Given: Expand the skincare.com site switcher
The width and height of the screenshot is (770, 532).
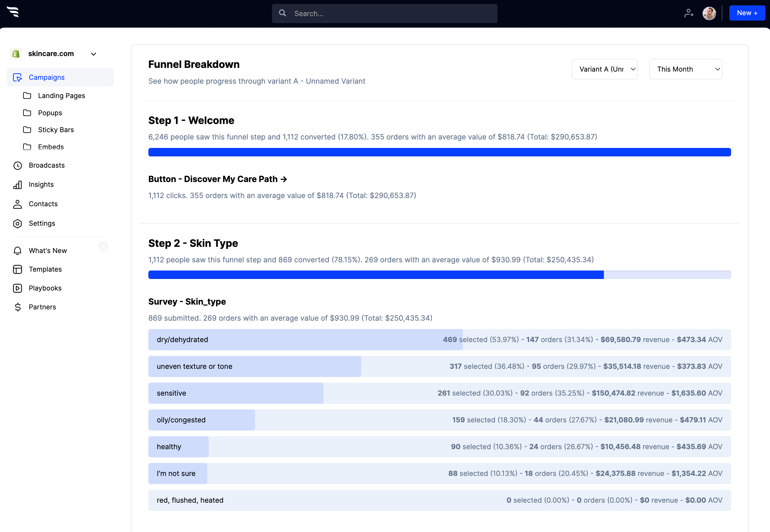Looking at the screenshot, I should (x=93, y=54).
